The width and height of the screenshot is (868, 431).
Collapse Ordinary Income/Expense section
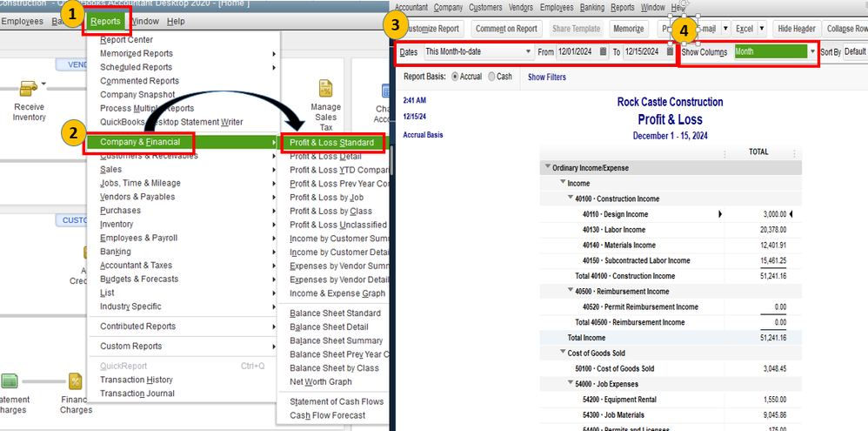tap(547, 166)
